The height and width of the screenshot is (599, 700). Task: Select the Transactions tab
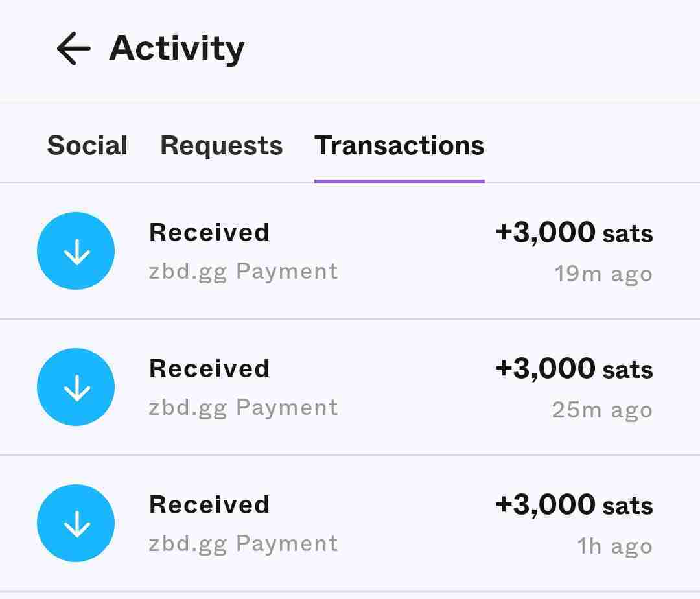click(399, 145)
